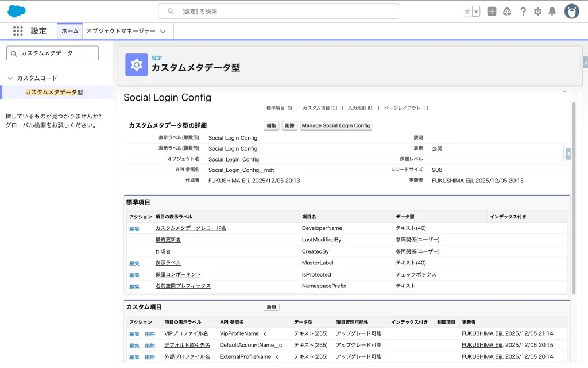Open the notifications bell
Screen dimensions: 588x368
click(x=552, y=11)
